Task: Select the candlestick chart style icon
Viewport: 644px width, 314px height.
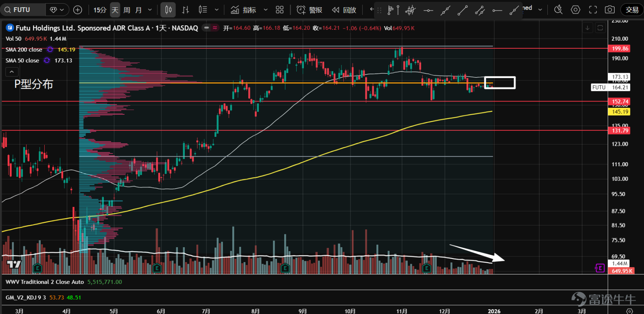Action: point(168,10)
